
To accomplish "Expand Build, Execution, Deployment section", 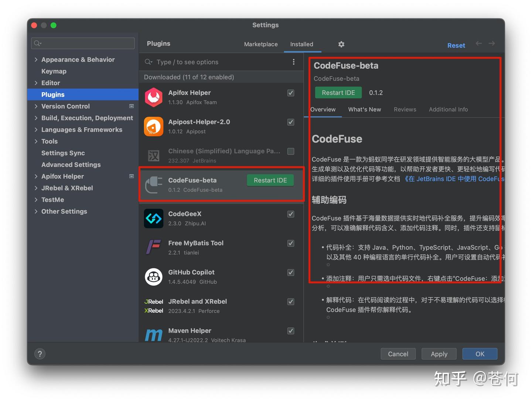I will (36, 118).
